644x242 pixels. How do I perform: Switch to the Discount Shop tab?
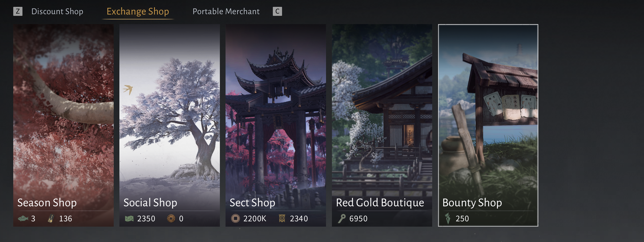(x=57, y=12)
